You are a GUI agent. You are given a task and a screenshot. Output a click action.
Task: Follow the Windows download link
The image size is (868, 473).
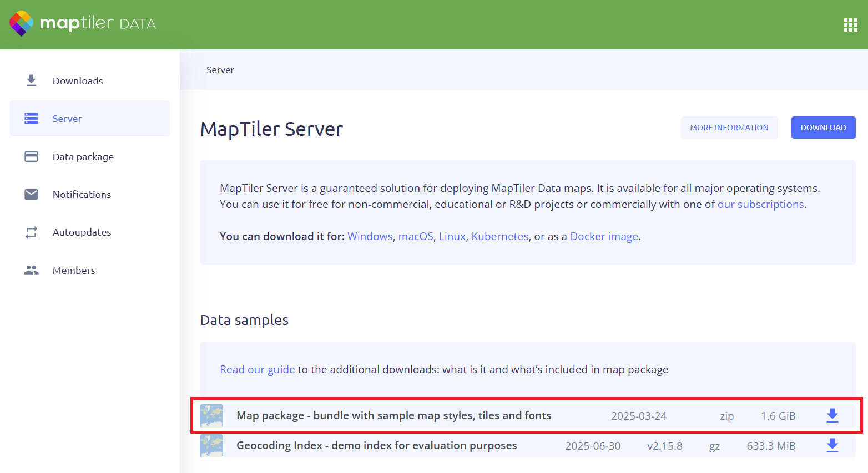370,236
